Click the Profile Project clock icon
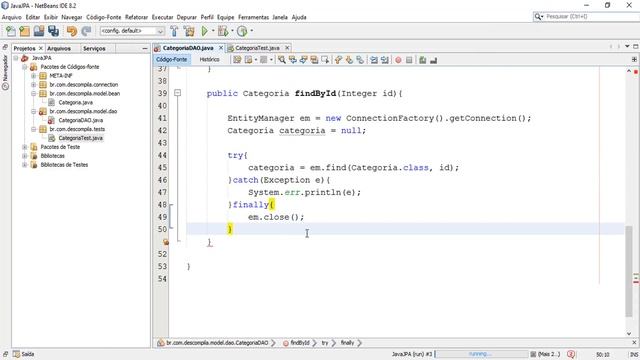The height and width of the screenshot is (360, 640). 242,31
